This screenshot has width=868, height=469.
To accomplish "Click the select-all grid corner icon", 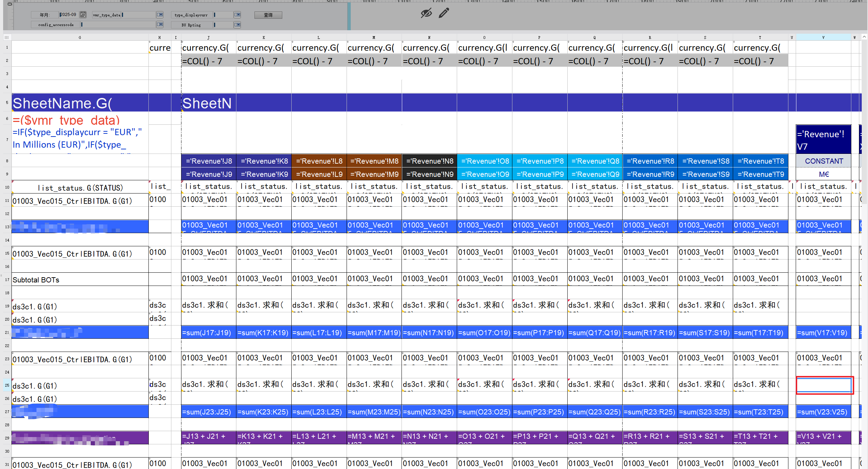I will click(x=7, y=37).
